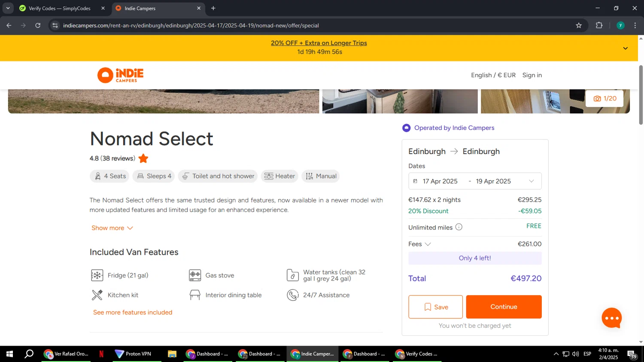This screenshot has width=644, height=362.
Task: Open the 20% OFF promo banner link
Action: pyautogui.click(x=319, y=43)
